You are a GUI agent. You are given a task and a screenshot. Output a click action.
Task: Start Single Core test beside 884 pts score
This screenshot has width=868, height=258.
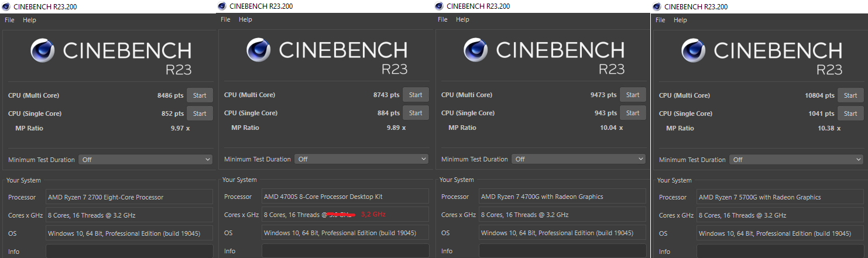pyautogui.click(x=416, y=113)
